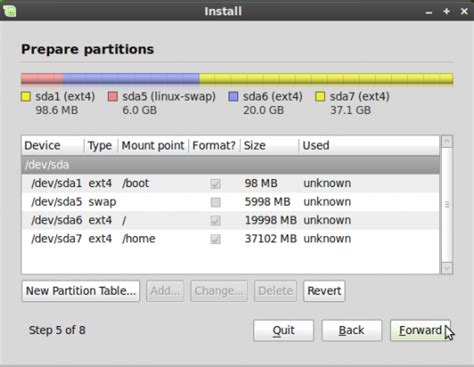Revert partition changes
Image resolution: width=474 pixels, height=367 pixels.
coord(324,291)
